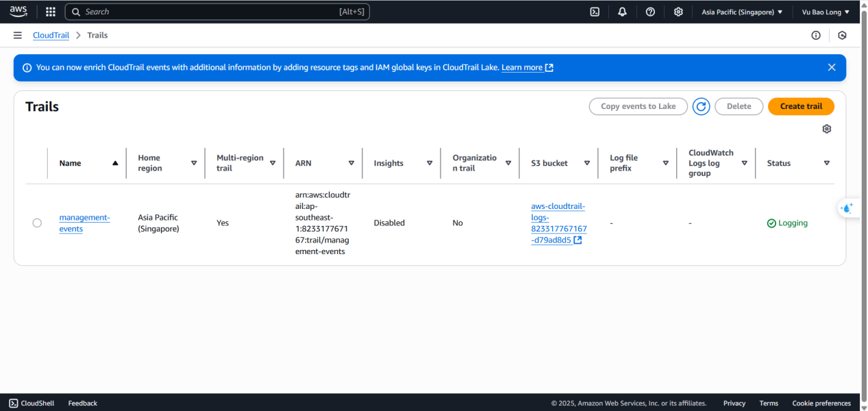This screenshot has height=411, width=868.
Task: Click the green Logging status icon
Action: 771,223
